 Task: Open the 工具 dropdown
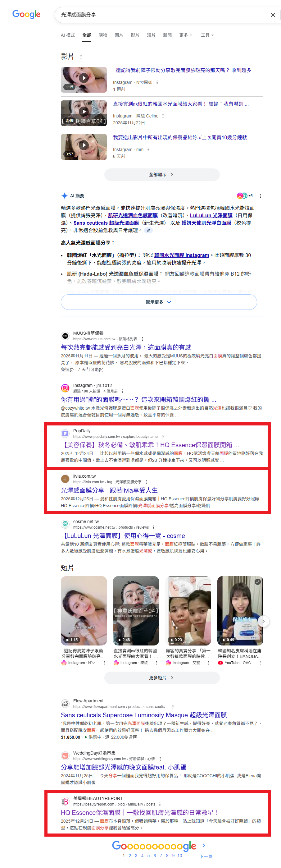207,35
